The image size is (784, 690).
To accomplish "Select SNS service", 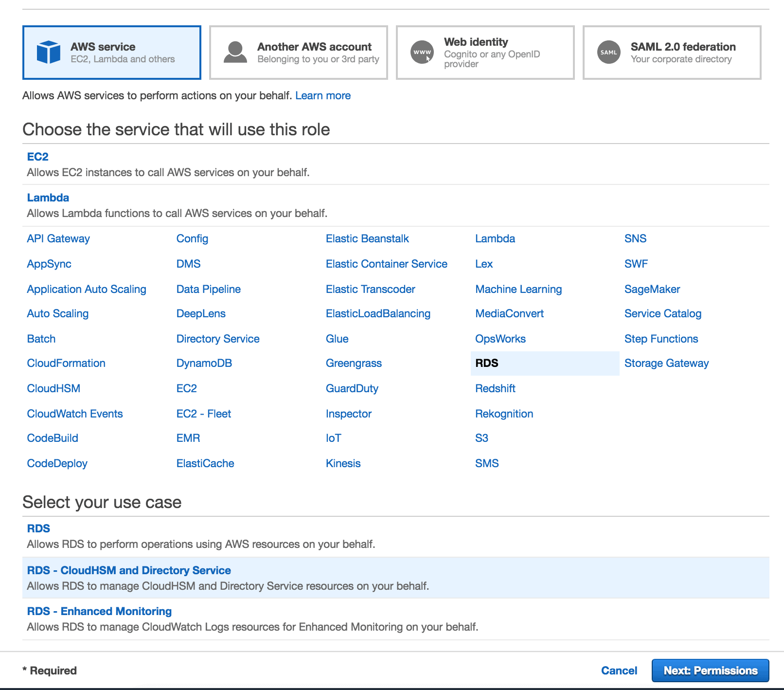I will pos(635,238).
